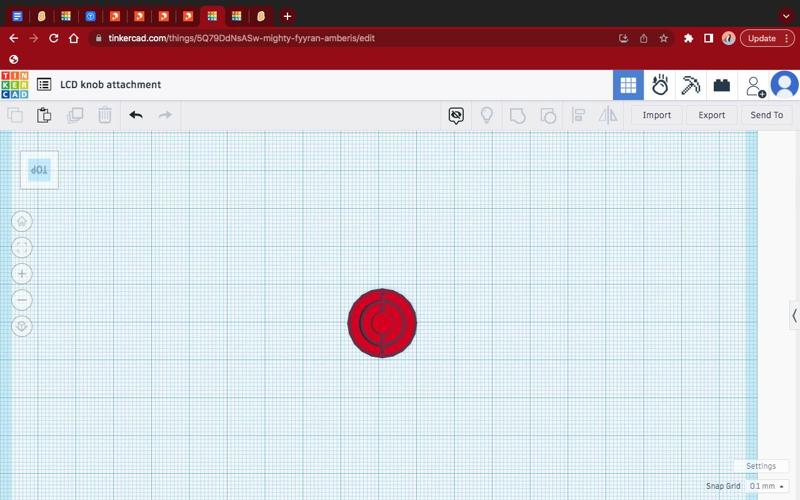Click the Home view button
The height and width of the screenshot is (500, 800).
click(x=22, y=221)
